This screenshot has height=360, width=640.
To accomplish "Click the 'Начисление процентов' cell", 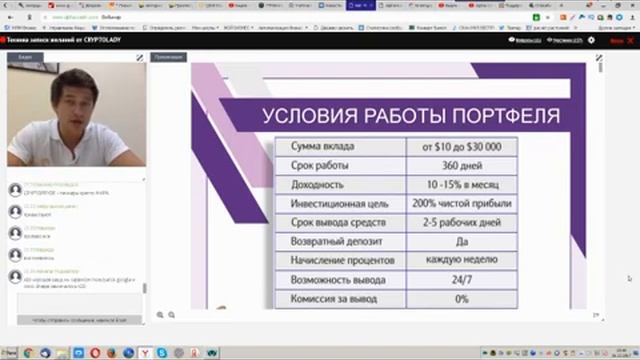I will [x=340, y=260].
